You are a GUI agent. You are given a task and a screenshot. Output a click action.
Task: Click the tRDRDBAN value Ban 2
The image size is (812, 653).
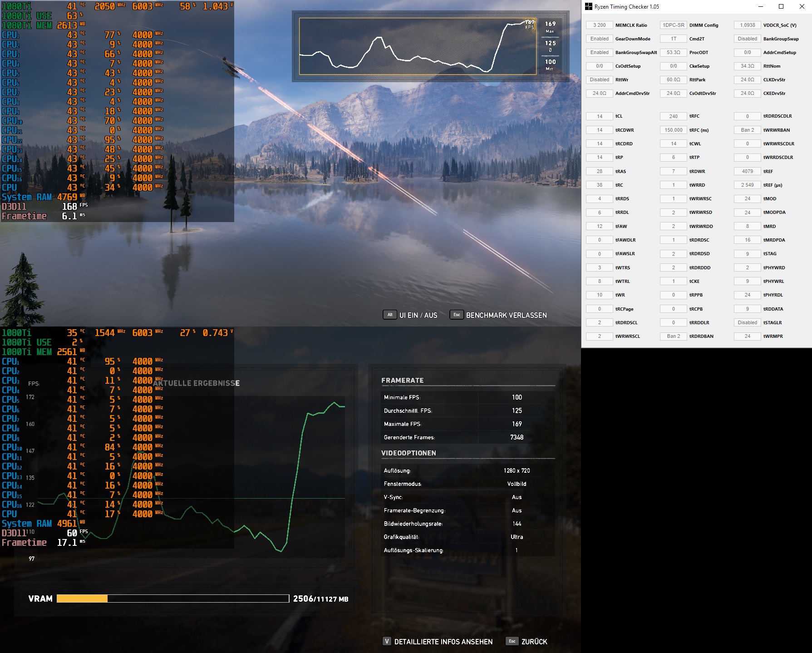click(x=674, y=336)
